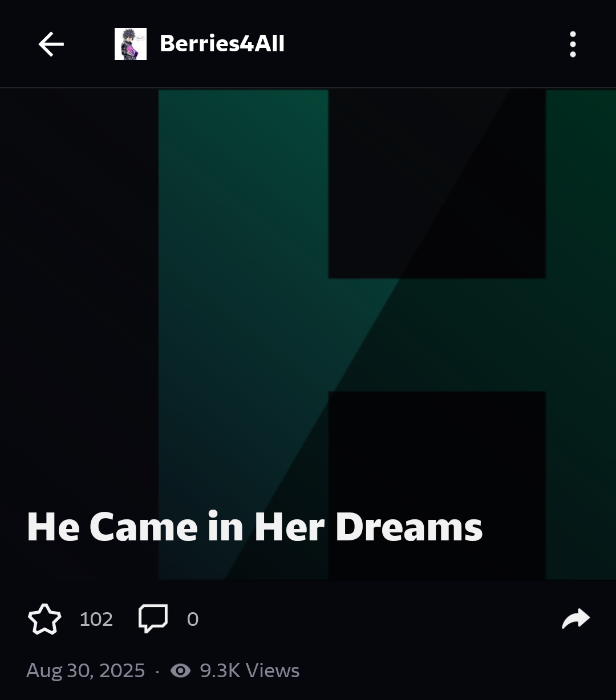Tap the bottom dot of the overflow menu
Screen dimensions: 616x700
coord(573,54)
